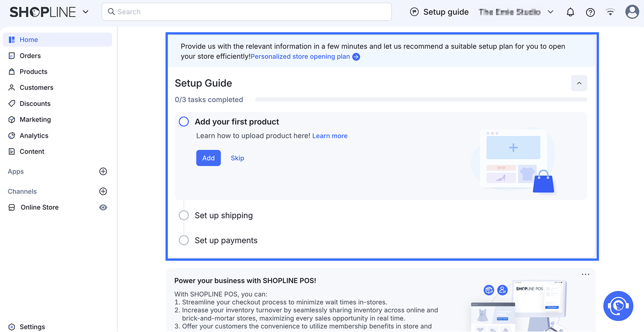Click the network status wifi icon
The width and height of the screenshot is (644, 332).
click(610, 12)
